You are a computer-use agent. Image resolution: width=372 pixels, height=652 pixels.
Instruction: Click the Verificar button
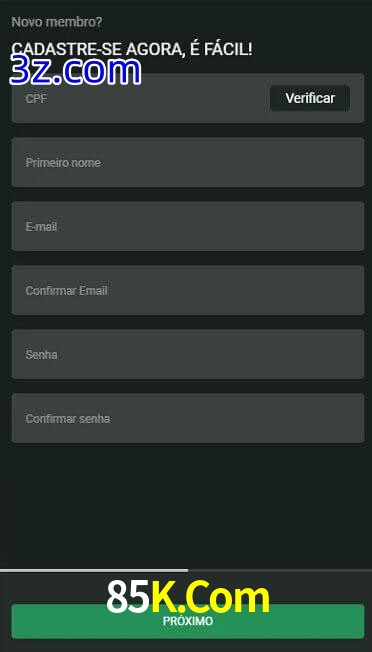tap(310, 98)
